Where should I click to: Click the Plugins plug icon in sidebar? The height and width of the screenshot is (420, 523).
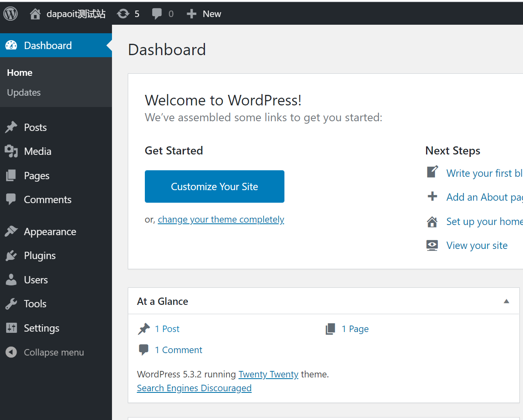click(11, 256)
